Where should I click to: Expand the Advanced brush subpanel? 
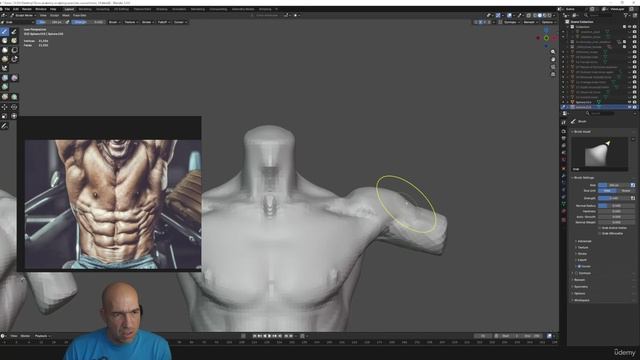[584, 241]
